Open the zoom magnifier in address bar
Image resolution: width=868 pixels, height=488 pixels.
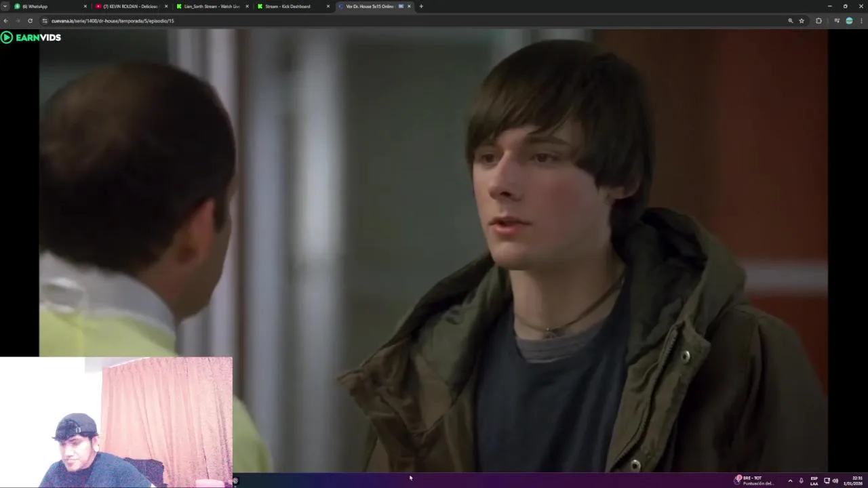790,21
